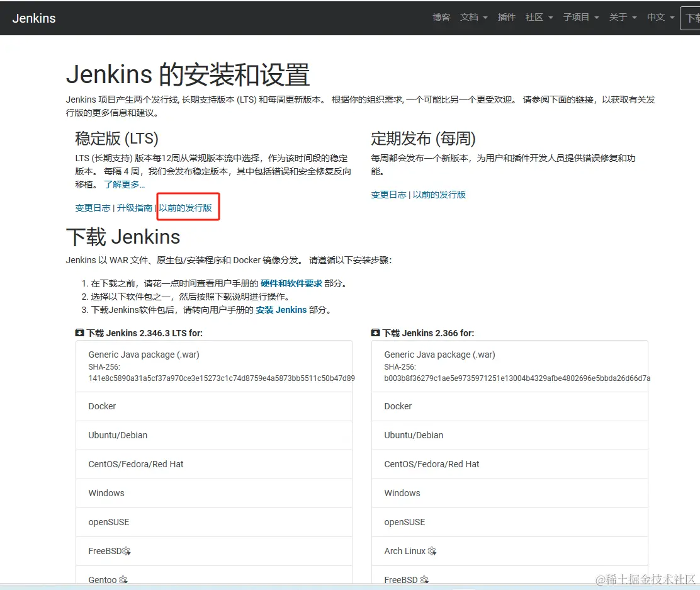Viewport: 700px width, 590px height.
Task: Click the gear icon next to Gentoo
Action: click(x=123, y=580)
